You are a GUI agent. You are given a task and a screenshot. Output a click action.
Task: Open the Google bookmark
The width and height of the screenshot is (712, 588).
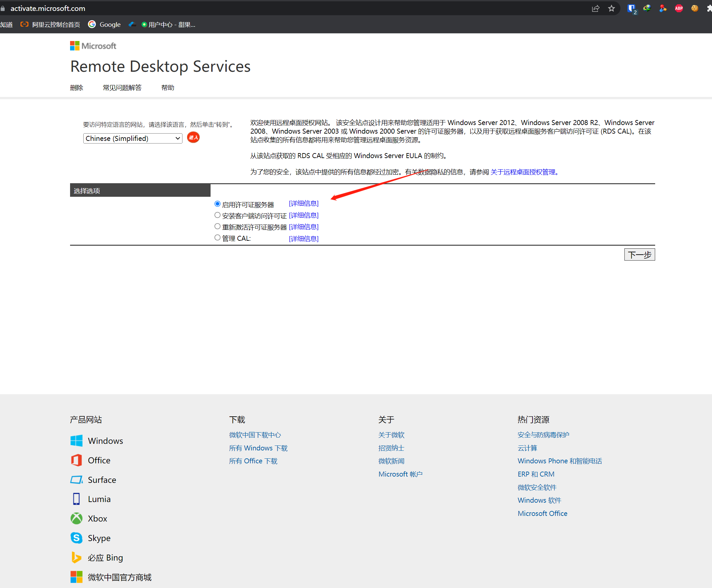tap(104, 24)
